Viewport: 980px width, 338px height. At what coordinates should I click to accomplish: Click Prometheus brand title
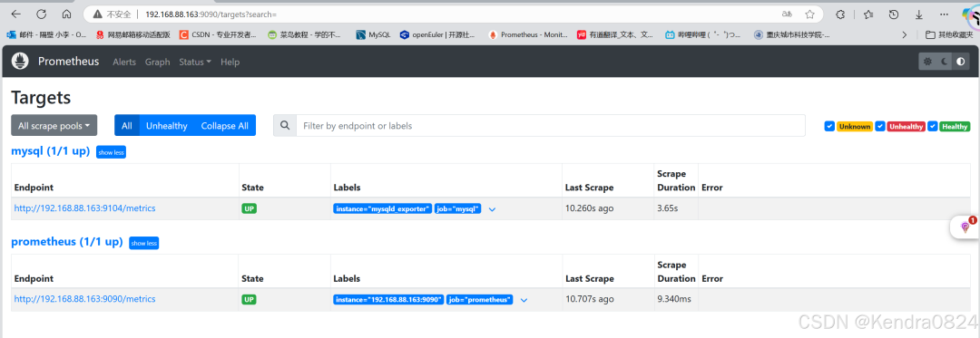tap(68, 61)
